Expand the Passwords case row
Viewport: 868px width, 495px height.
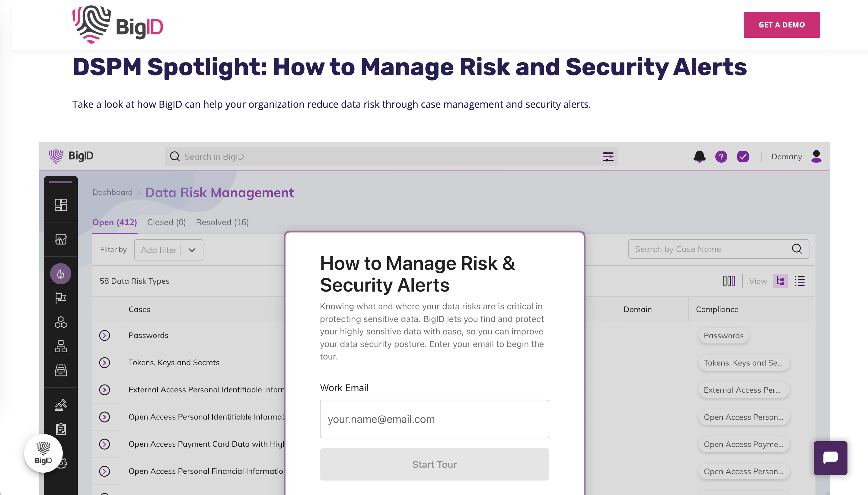pos(104,336)
